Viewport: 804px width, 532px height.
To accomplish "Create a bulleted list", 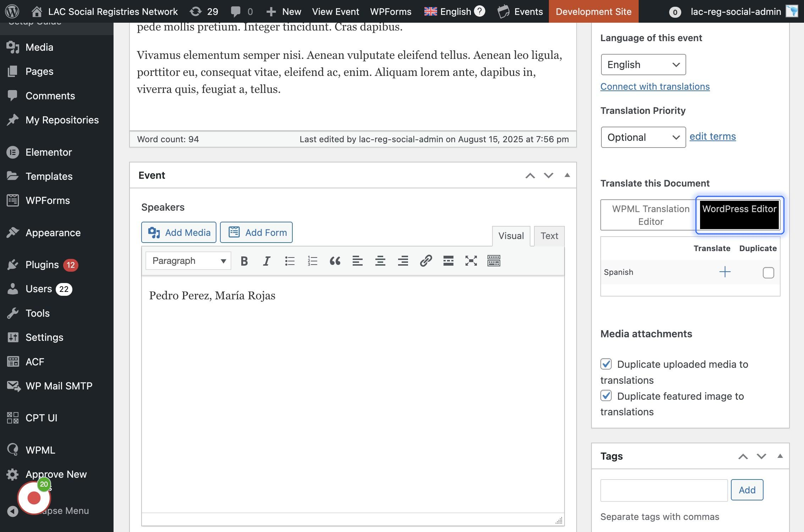I will pos(290,261).
